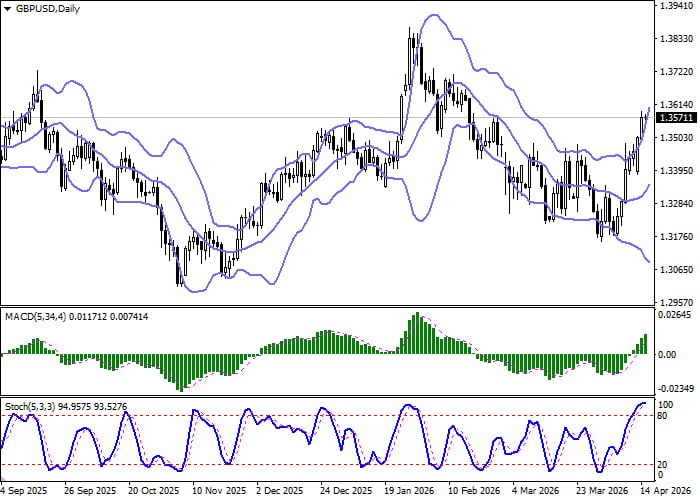Click the 10 Nov 2025 date label
Screen dimensions: 700x500
tap(217, 491)
